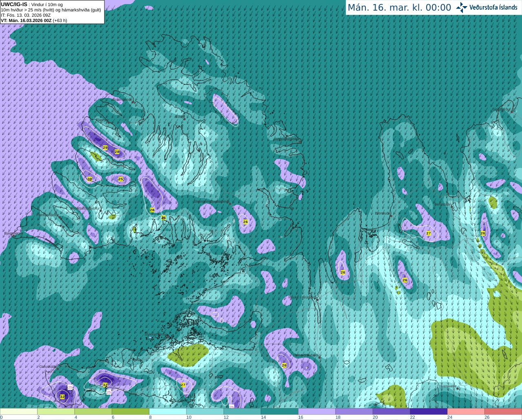The width and height of the screenshot is (522, 420).
Task: Click the Patreksfjörður station label
Action: pos(48,214)
